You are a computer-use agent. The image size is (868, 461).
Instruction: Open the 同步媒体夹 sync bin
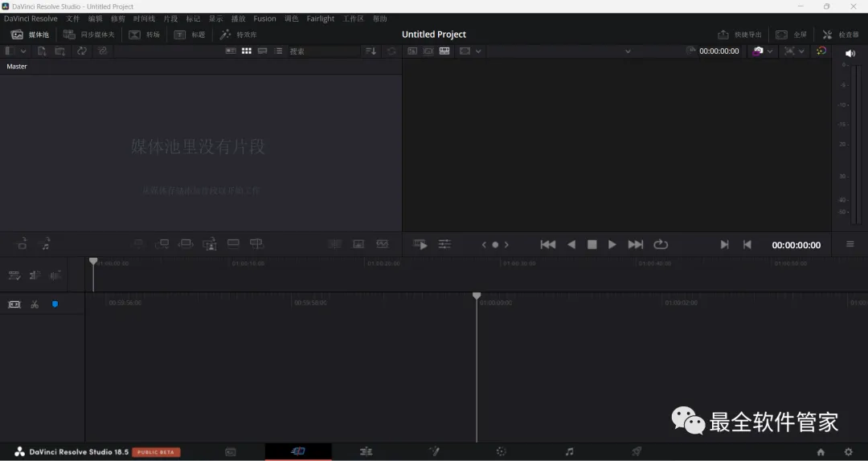pos(88,35)
